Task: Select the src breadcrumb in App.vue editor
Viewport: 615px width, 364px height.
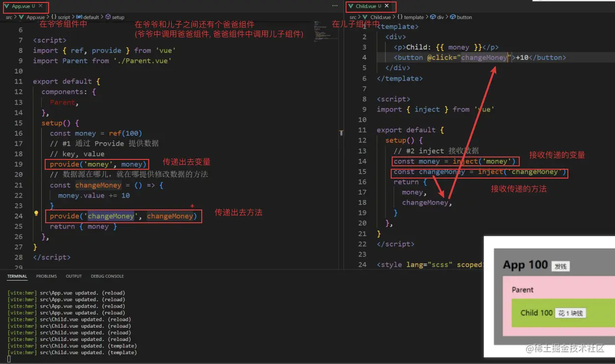Action: point(9,17)
